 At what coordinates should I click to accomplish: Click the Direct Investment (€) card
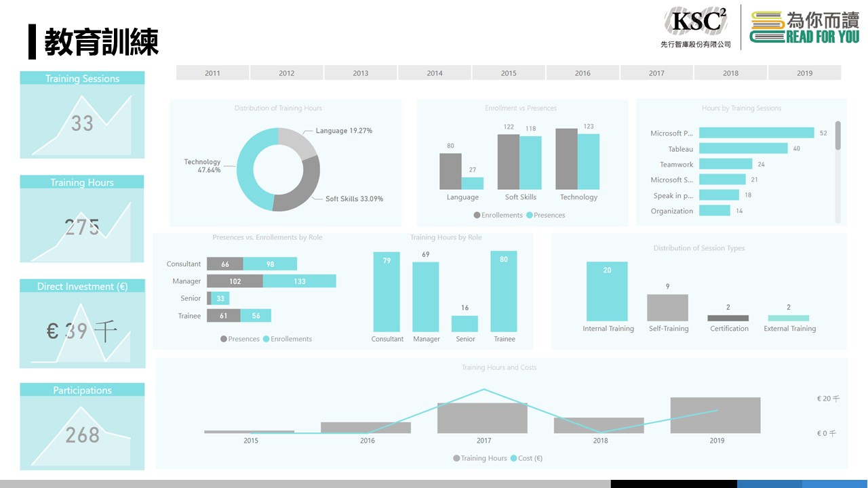pos(82,323)
